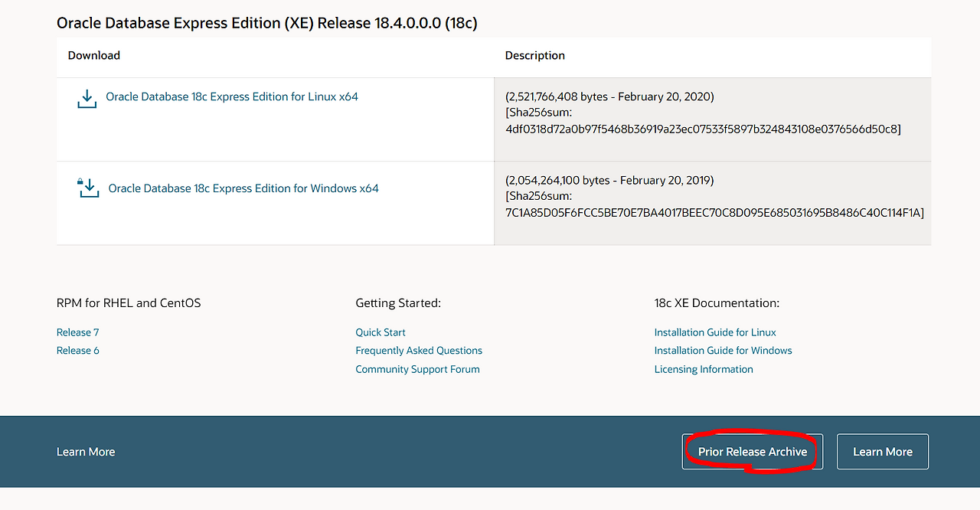Click the locked download icon beside Windows x64

89,188
